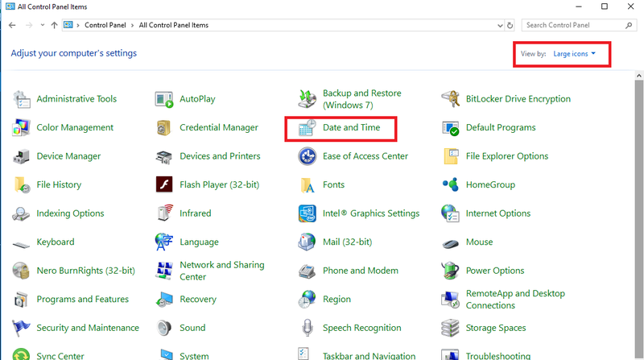Click the Speech Recognition text label
Image resolution: width=644 pixels, height=360 pixels.
coord(361,328)
